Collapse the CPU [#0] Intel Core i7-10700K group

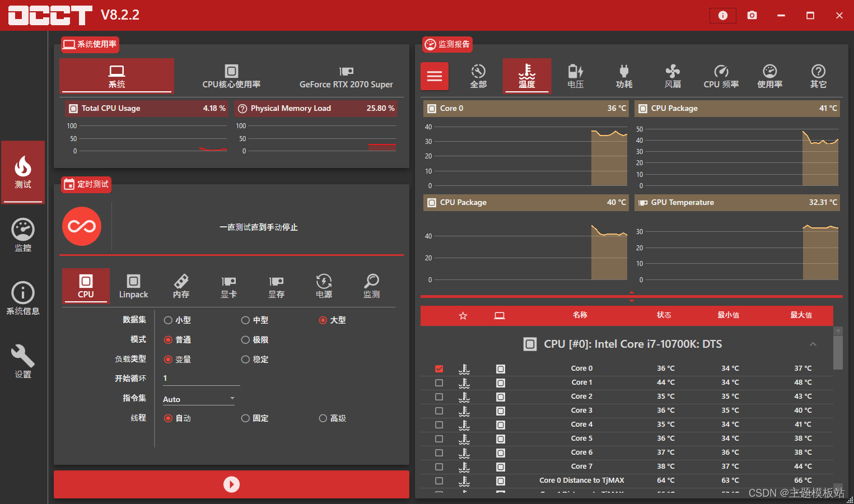[x=813, y=344]
